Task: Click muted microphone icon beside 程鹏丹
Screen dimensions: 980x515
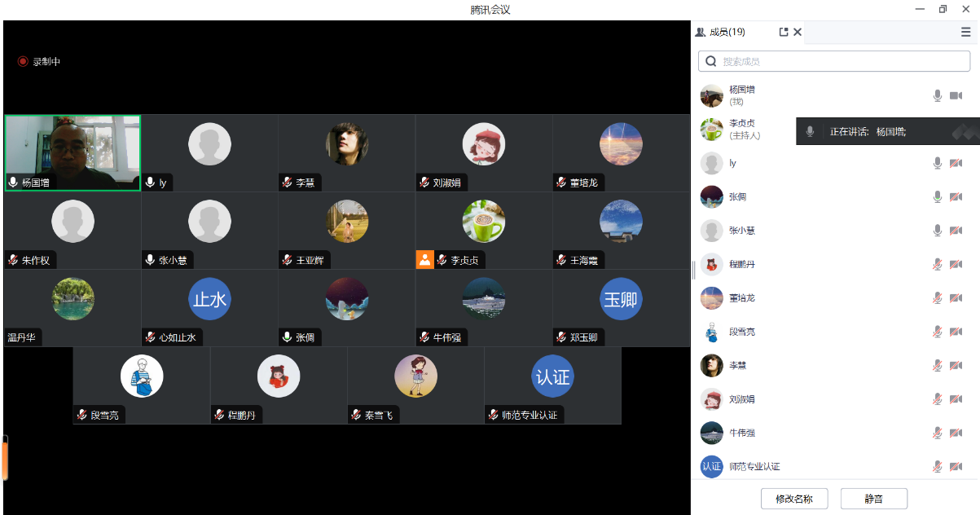Action: pyautogui.click(x=938, y=264)
